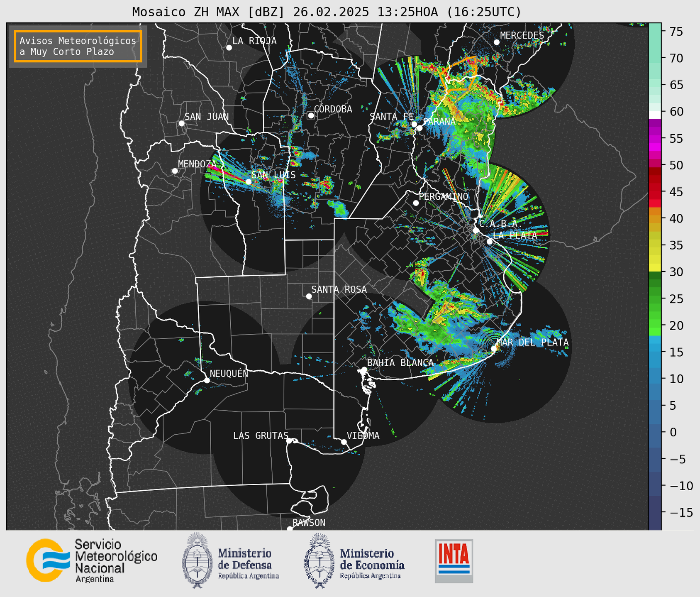Click the white city dot for Santa Rosa
Viewport: 700px width, 597px height.
[x=309, y=296]
